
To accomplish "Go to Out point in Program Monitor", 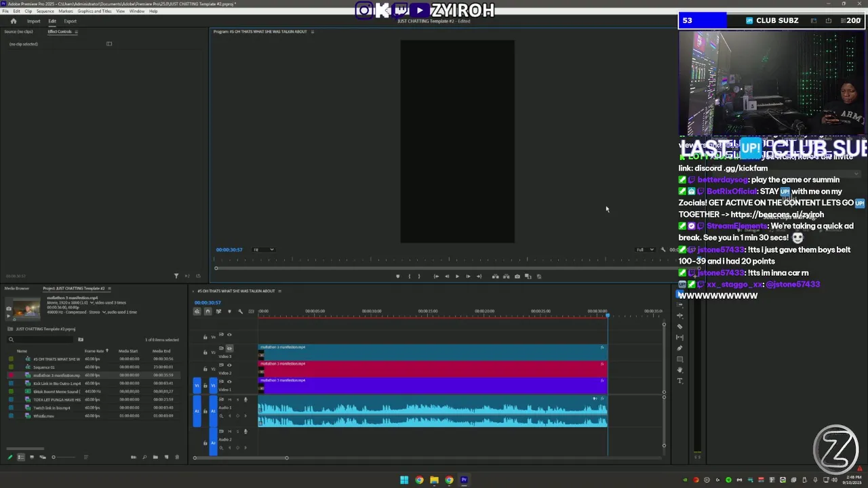I will click(479, 277).
